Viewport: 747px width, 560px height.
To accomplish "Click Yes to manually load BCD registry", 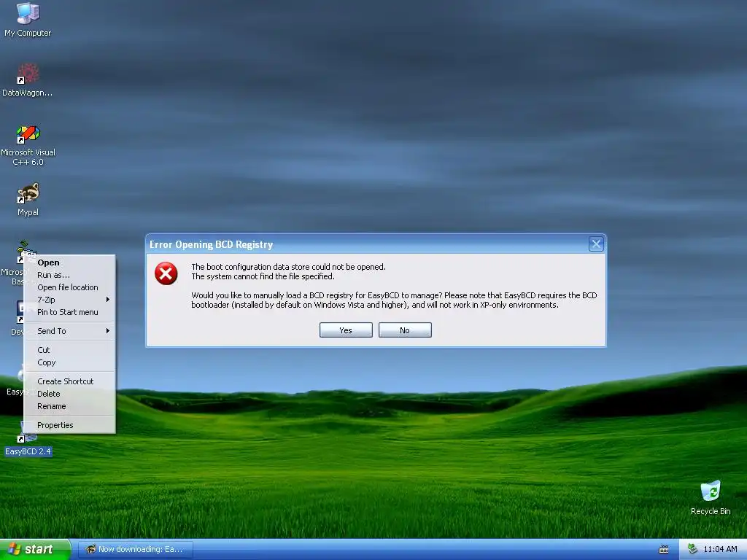I will pyautogui.click(x=346, y=330).
